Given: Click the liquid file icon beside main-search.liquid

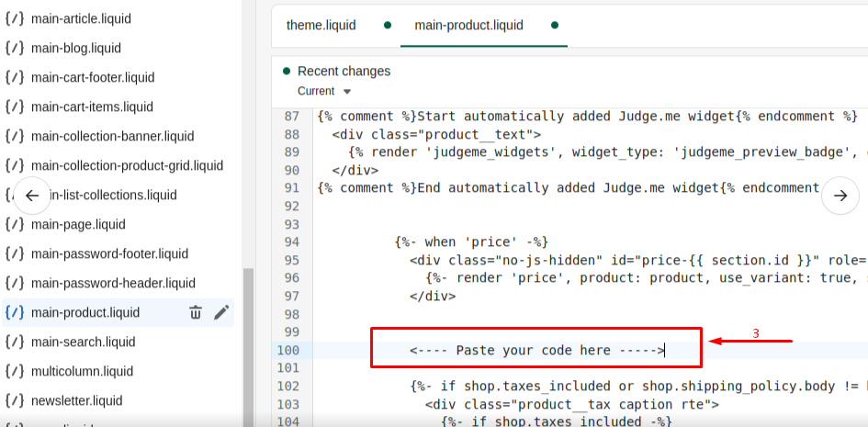Looking at the screenshot, I should pos(15,342).
